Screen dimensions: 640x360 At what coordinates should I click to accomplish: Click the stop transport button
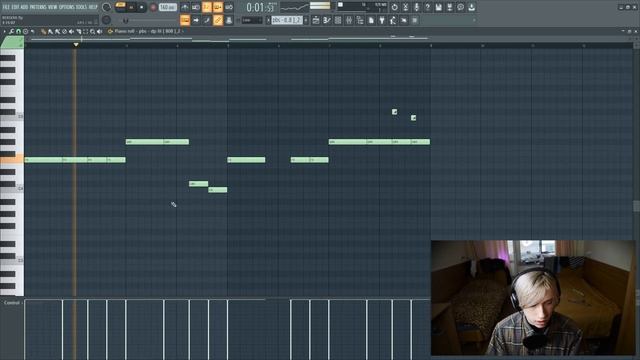click(x=142, y=7)
